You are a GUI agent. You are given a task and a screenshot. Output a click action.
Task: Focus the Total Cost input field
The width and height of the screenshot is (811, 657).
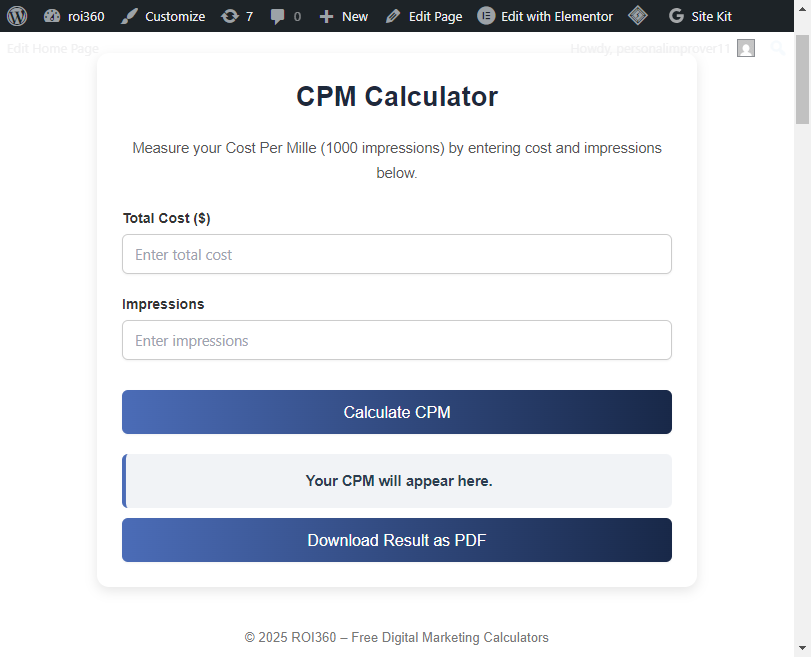pyautogui.click(x=396, y=254)
